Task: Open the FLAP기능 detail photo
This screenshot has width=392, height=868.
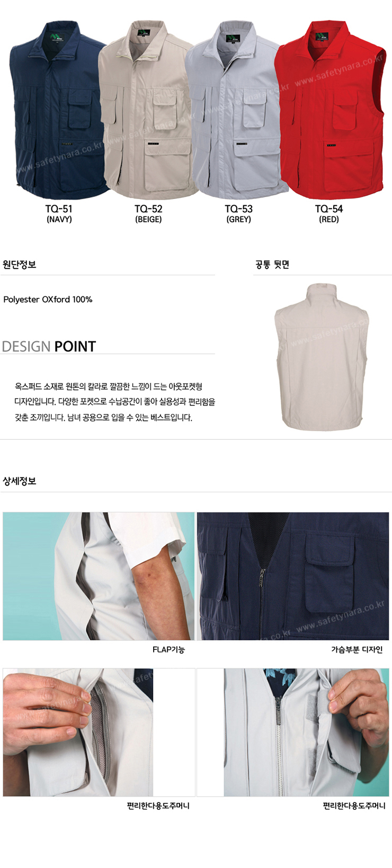Action: [99, 576]
